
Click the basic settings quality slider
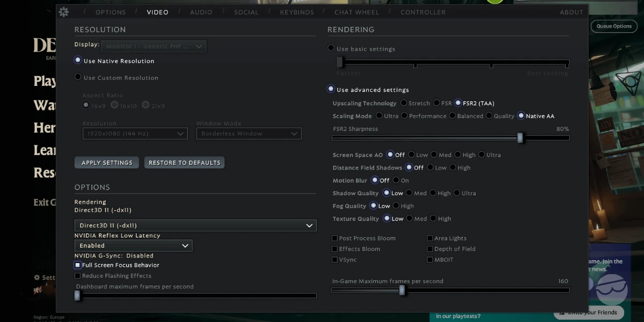click(453, 63)
